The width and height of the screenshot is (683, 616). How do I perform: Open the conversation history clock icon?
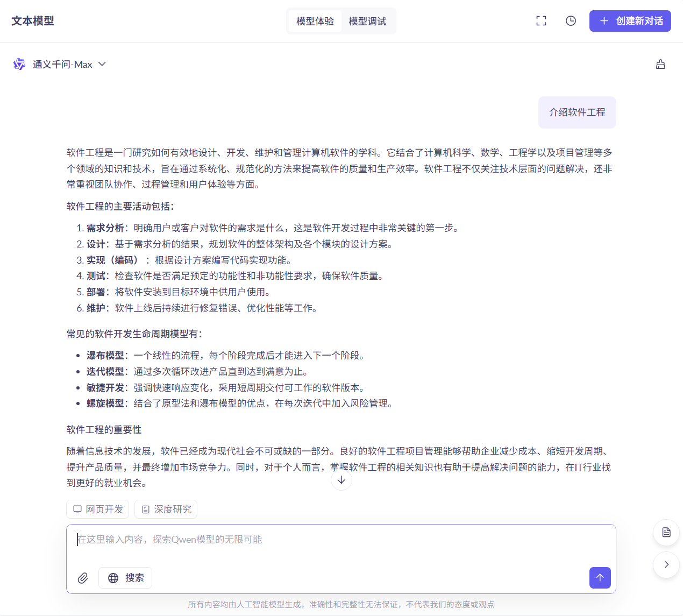tap(571, 21)
